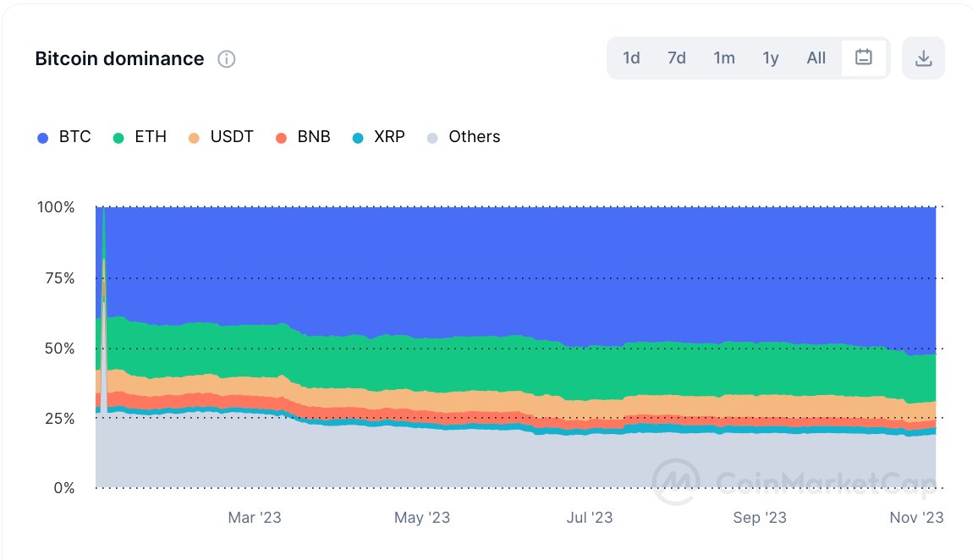Screen dimensions: 973x560
Task: Switch to the 1y time range
Action: (x=770, y=58)
